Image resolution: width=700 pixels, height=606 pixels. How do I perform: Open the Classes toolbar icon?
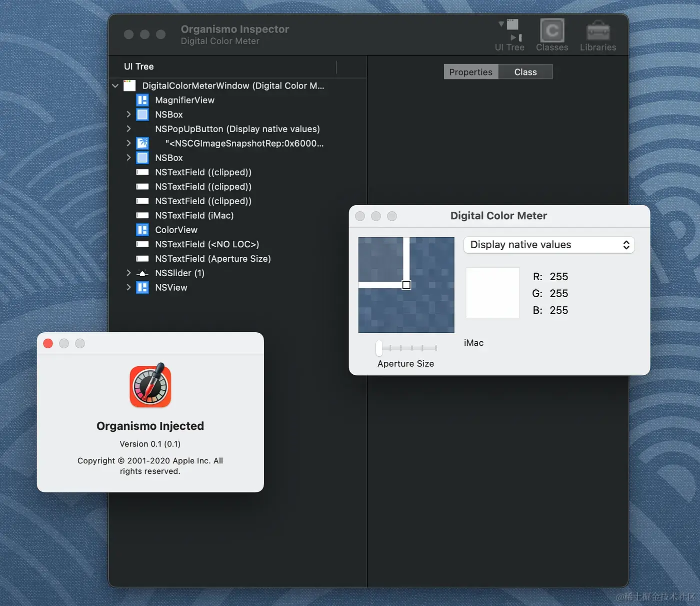(552, 31)
